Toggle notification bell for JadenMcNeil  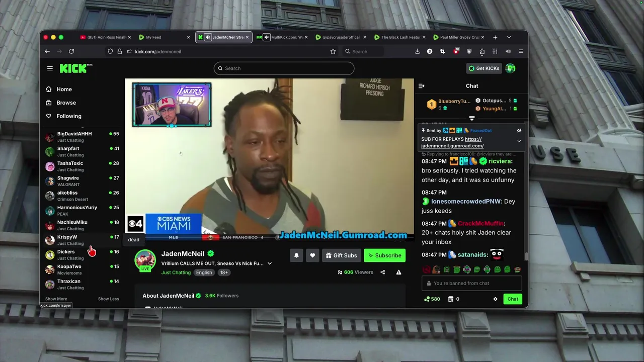(296, 255)
